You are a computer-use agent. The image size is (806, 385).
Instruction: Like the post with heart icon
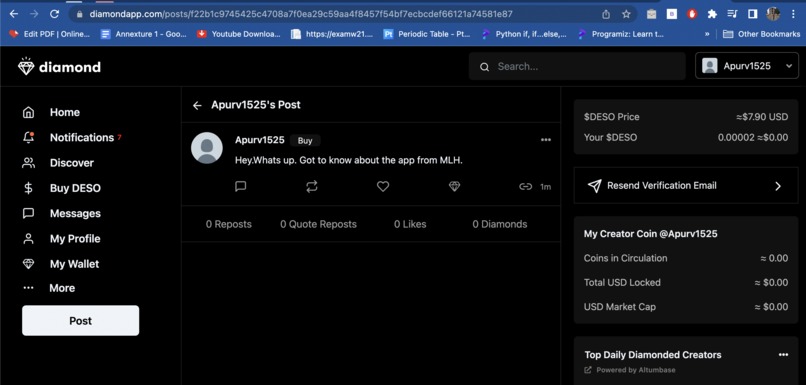[383, 187]
